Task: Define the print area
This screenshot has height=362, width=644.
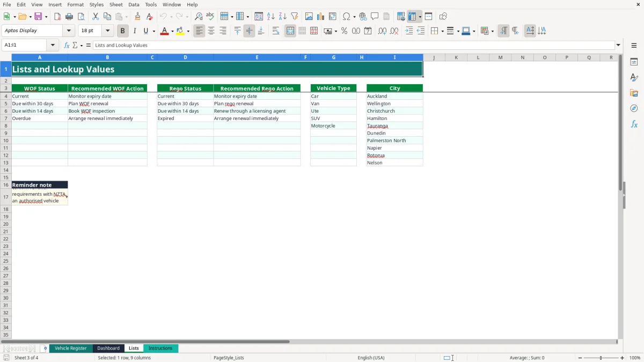Action: point(401,17)
